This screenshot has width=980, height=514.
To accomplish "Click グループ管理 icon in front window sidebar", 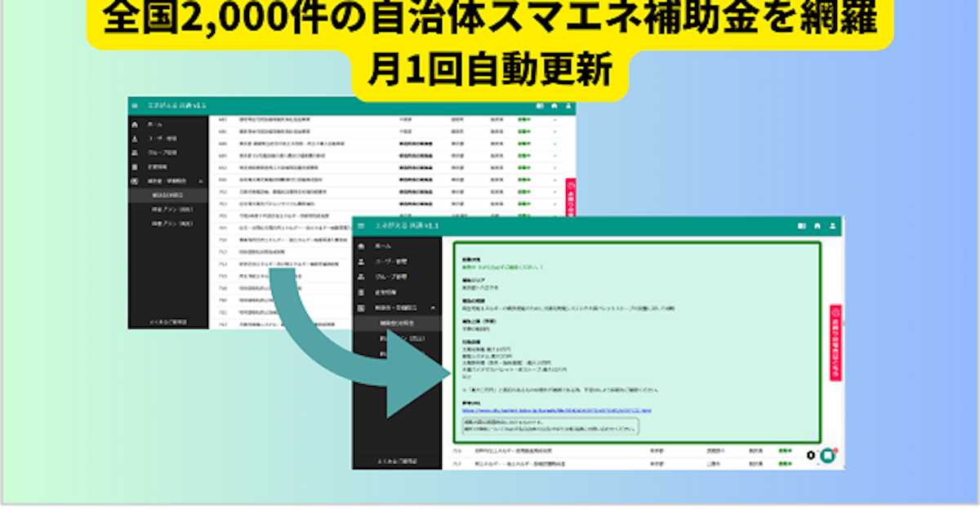I will (x=362, y=277).
